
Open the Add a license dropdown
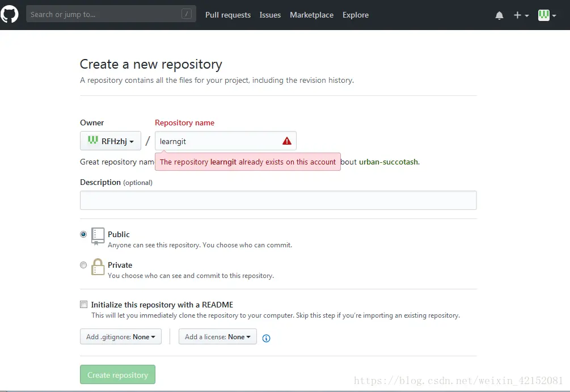217,337
